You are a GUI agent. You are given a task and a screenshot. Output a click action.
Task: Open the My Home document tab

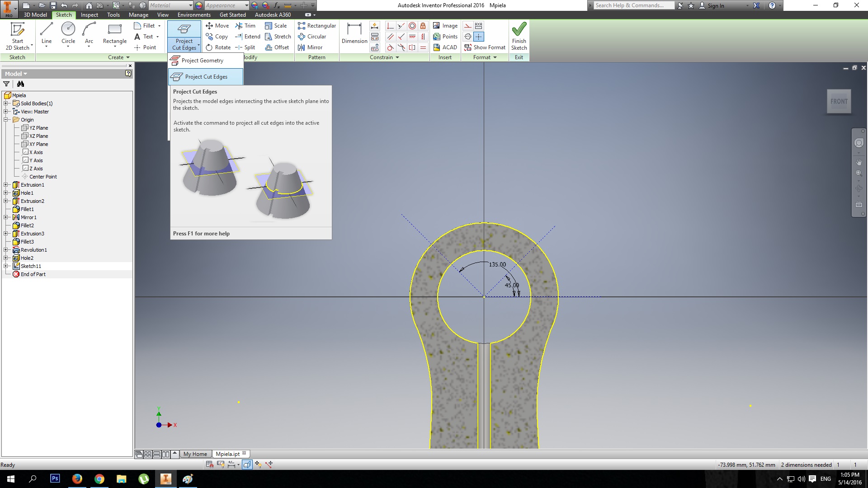click(x=195, y=454)
